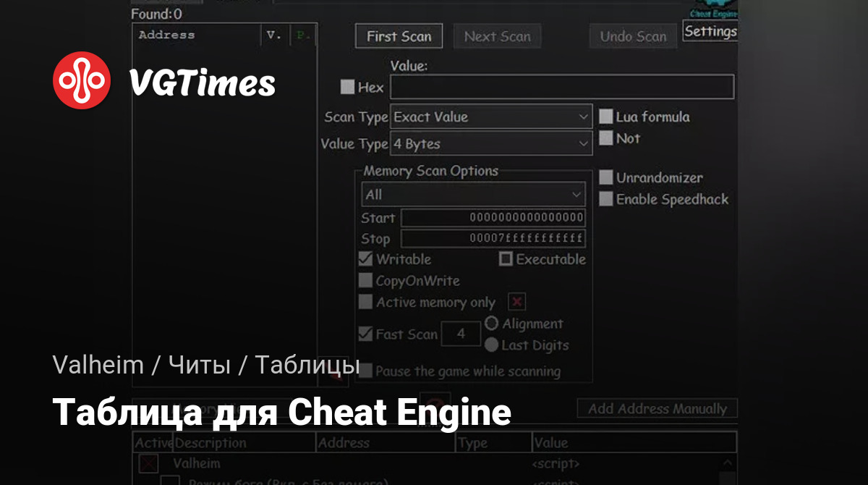Viewport: 868px width, 485px height.
Task: Click Add Address Manually button
Action: click(657, 408)
